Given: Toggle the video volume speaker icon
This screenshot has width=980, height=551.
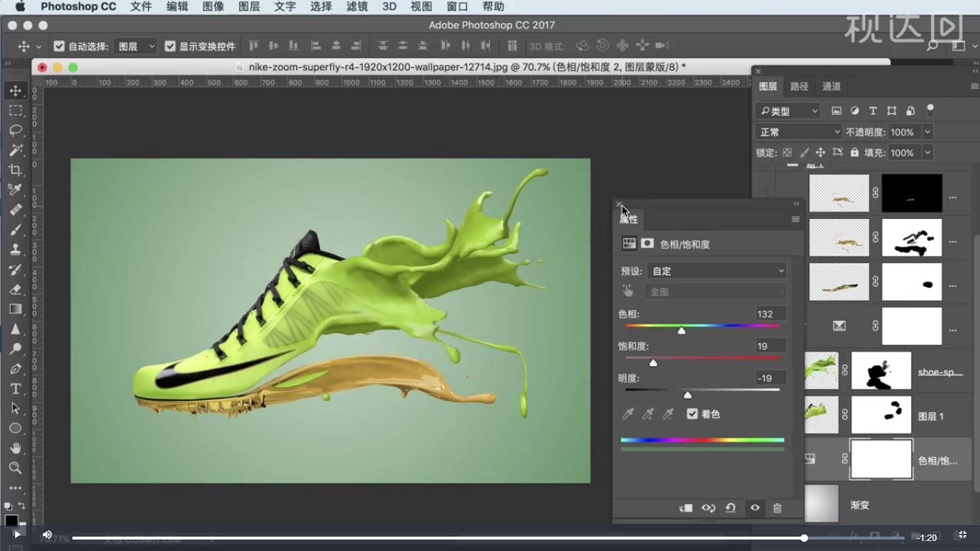Looking at the screenshot, I should [x=47, y=534].
